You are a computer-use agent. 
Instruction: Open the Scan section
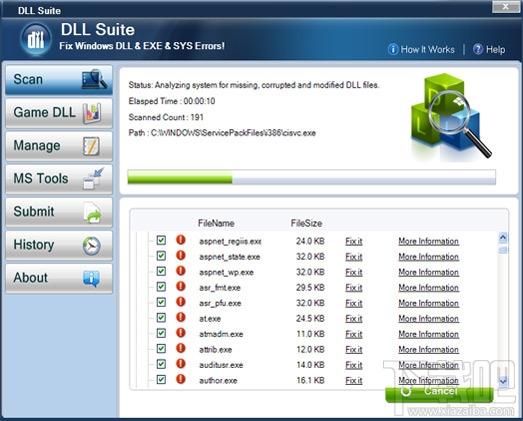[x=59, y=80]
